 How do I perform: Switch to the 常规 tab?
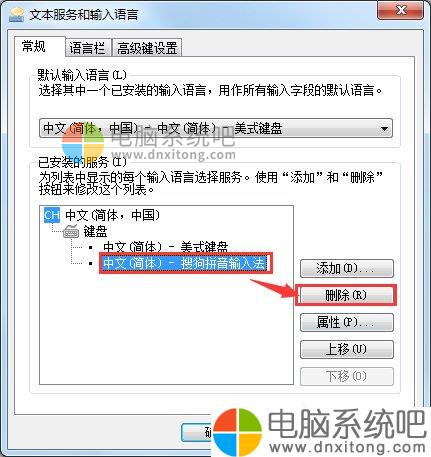pyautogui.click(x=34, y=46)
